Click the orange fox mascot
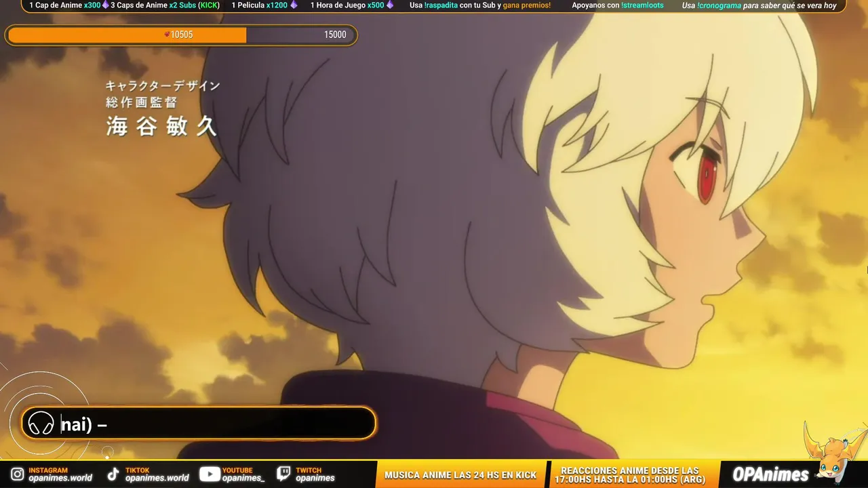The image size is (868, 488). [835, 453]
